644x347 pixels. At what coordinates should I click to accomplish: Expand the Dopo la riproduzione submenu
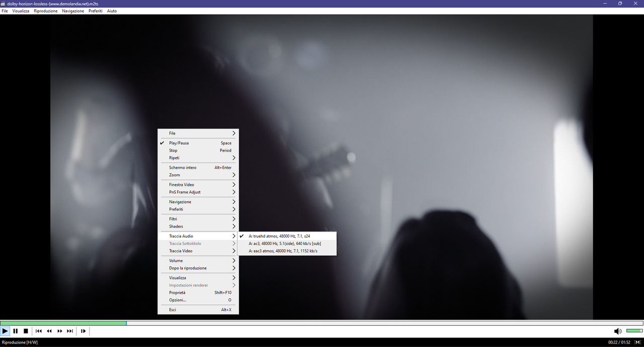click(198, 268)
